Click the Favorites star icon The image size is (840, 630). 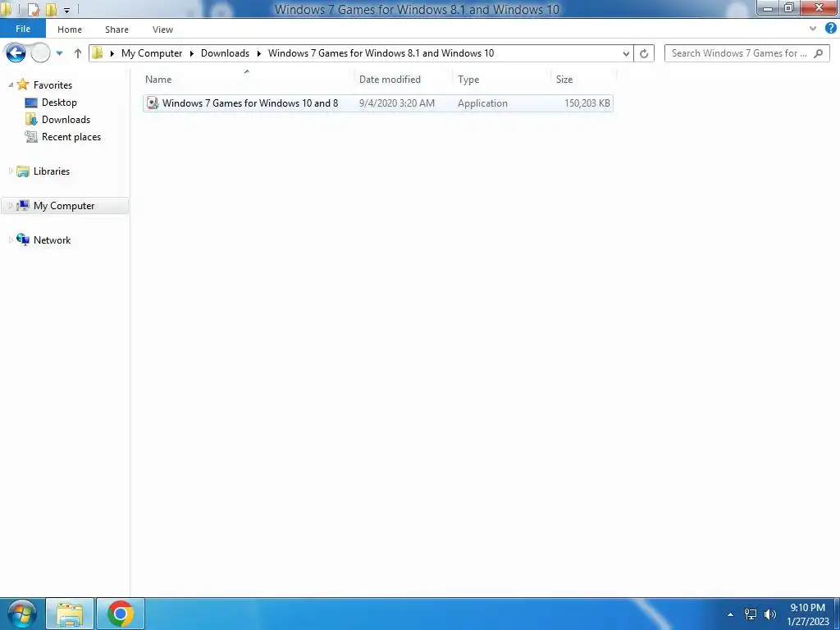click(22, 84)
